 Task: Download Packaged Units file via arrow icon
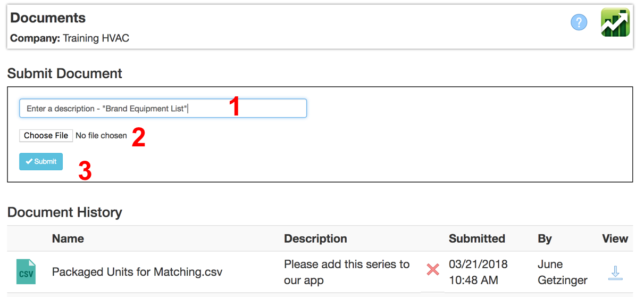(615, 272)
